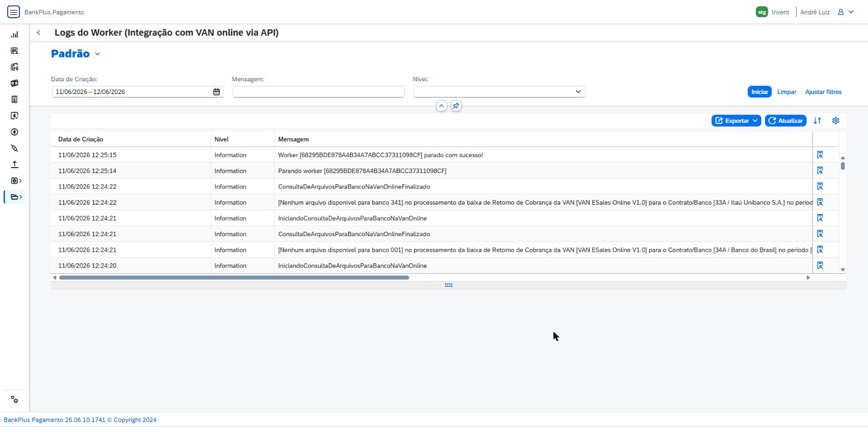
Task: Click the vertical table scrollbar down arrow
Action: click(x=843, y=270)
